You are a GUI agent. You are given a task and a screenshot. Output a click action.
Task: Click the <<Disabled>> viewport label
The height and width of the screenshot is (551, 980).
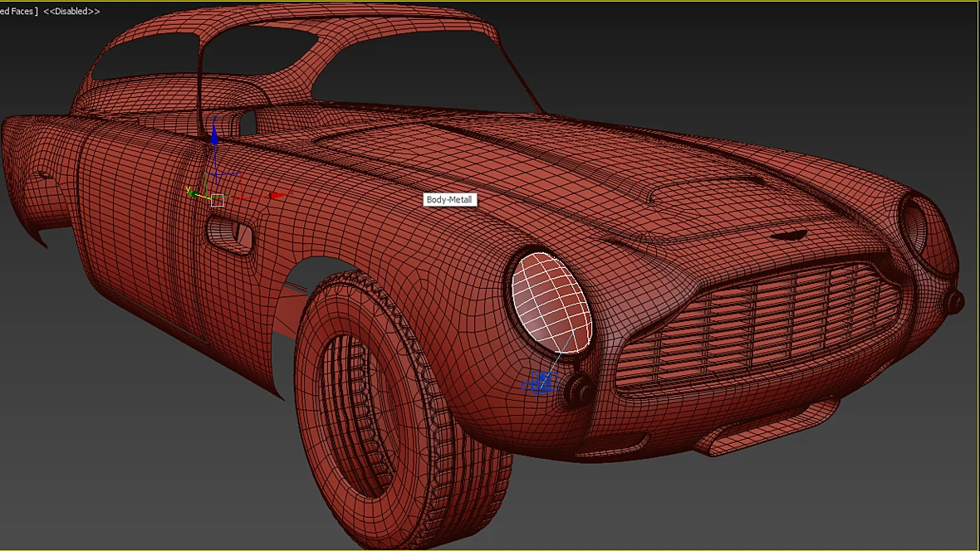(71, 12)
